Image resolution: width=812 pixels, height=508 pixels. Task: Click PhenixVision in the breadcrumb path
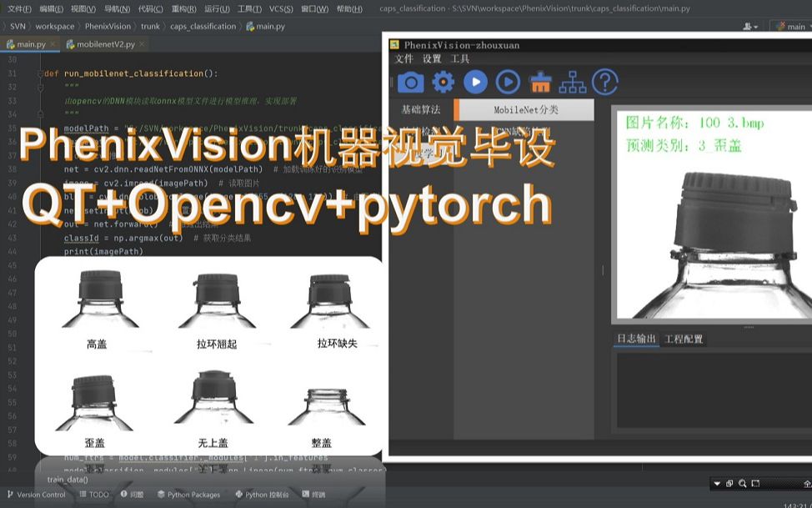[x=108, y=26]
